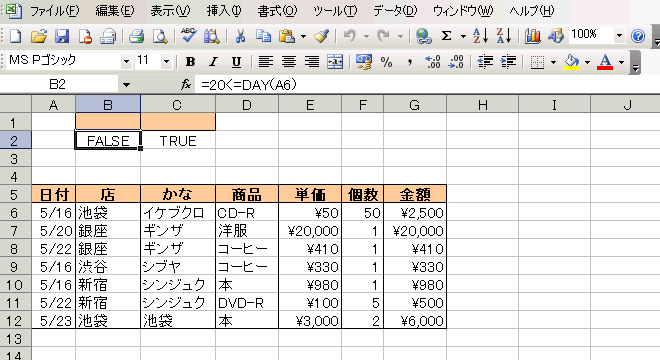Image resolution: width=660 pixels, height=360 pixels.
Task: Click the AutoSum sigma icon
Action: [x=446, y=36]
